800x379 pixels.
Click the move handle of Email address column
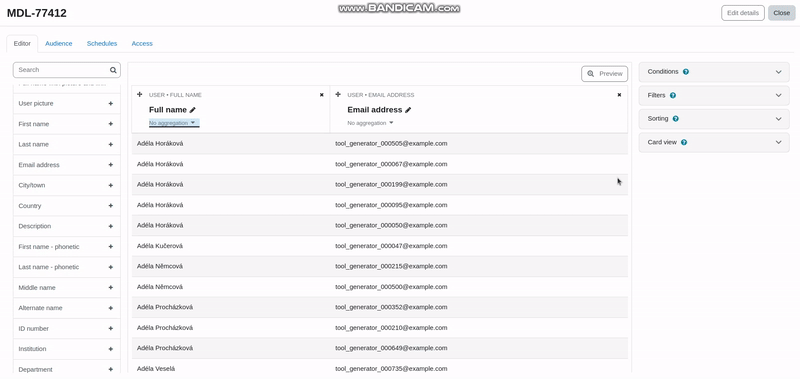click(338, 94)
